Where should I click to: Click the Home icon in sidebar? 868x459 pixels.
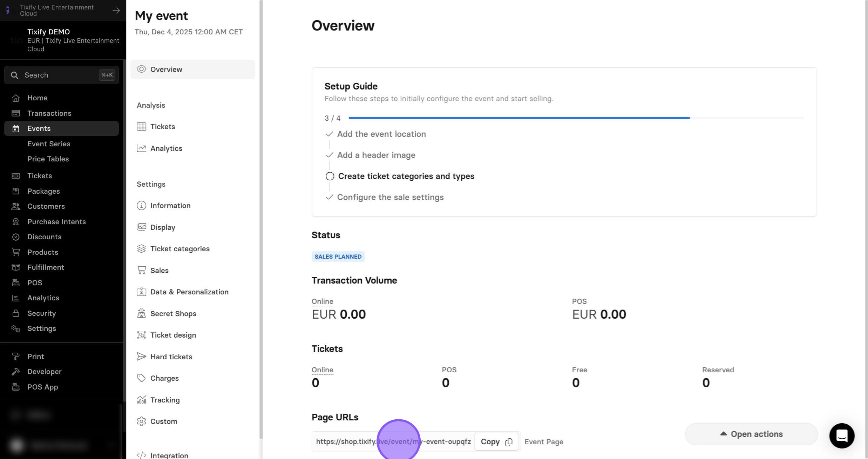click(x=15, y=98)
